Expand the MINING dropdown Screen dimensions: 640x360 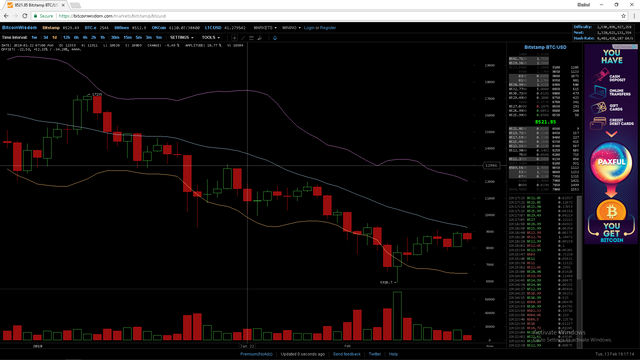[291, 28]
